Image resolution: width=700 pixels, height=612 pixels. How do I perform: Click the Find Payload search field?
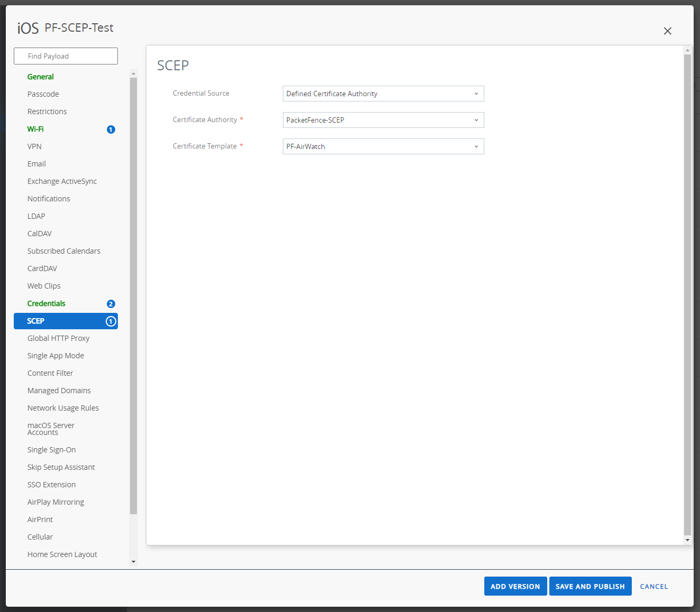click(66, 55)
